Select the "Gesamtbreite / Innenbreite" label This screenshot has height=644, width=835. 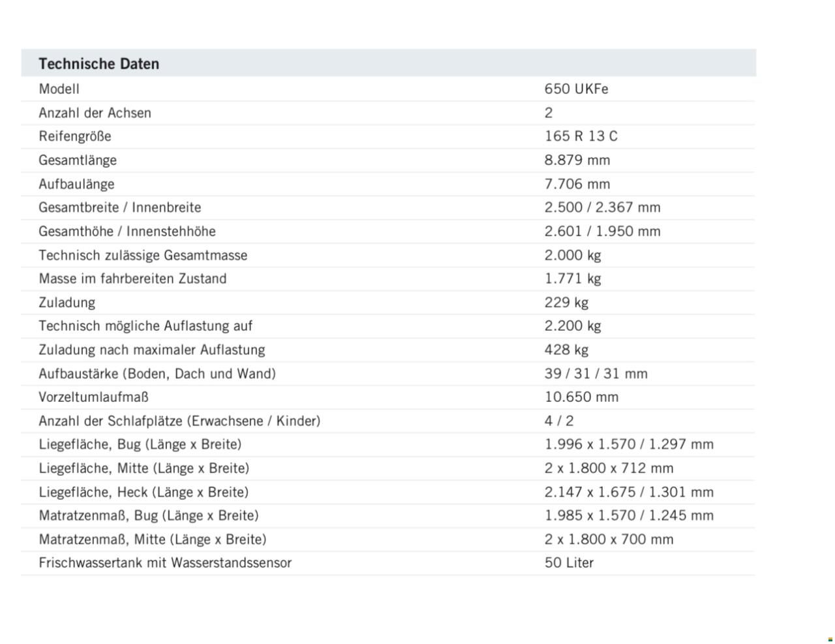(x=119, y=207)
